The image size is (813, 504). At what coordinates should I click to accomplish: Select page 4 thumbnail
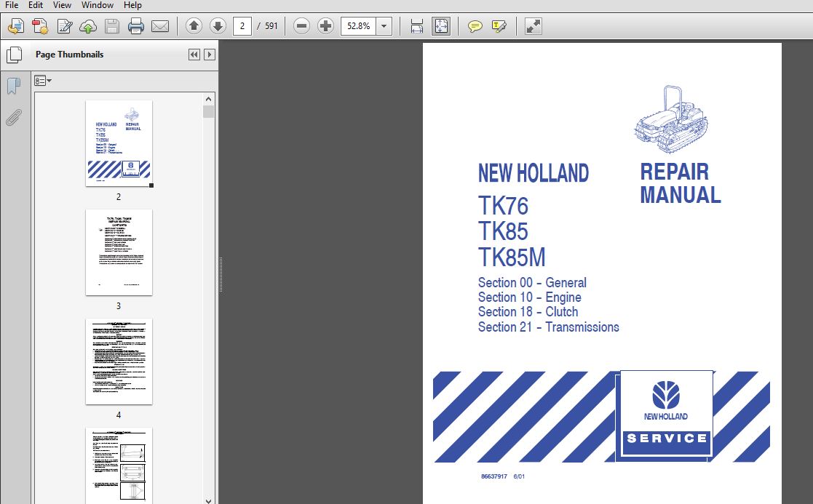tap(119, 361)
